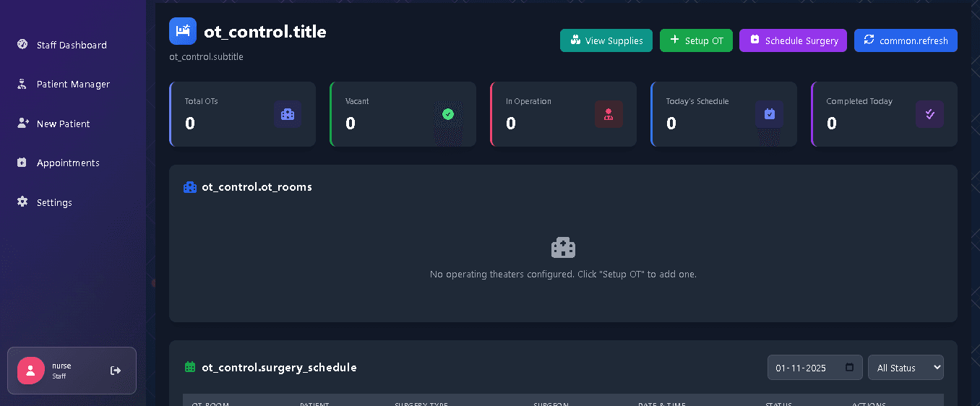
Task: Open Settings in the sidebar
Action: (54, 202)
